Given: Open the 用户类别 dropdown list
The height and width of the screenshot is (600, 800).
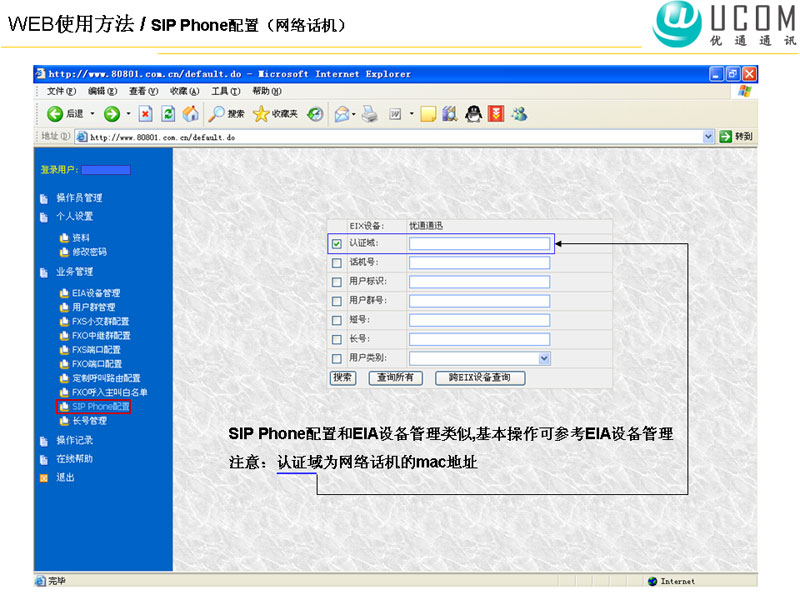Looking at the screenshot, I should coord(544,359).
